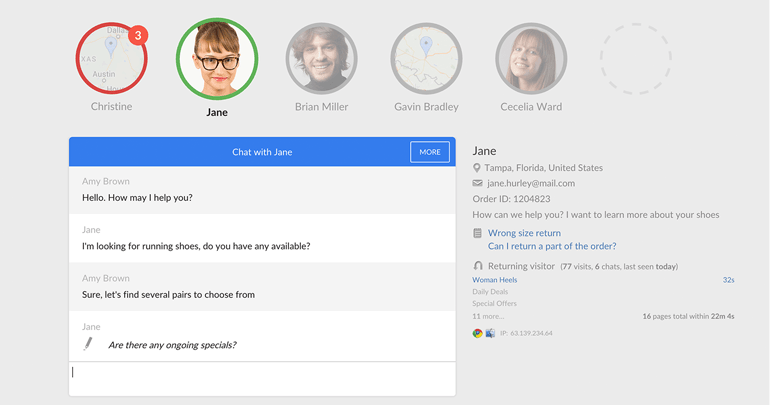770x405 pixels.
Task: Open the Wrong size return link
Action: point(524,233)
